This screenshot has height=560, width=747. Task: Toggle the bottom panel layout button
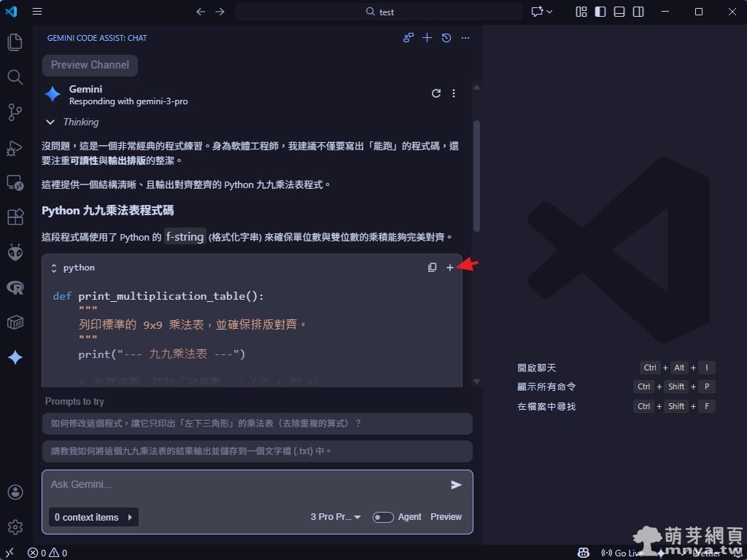619,12
